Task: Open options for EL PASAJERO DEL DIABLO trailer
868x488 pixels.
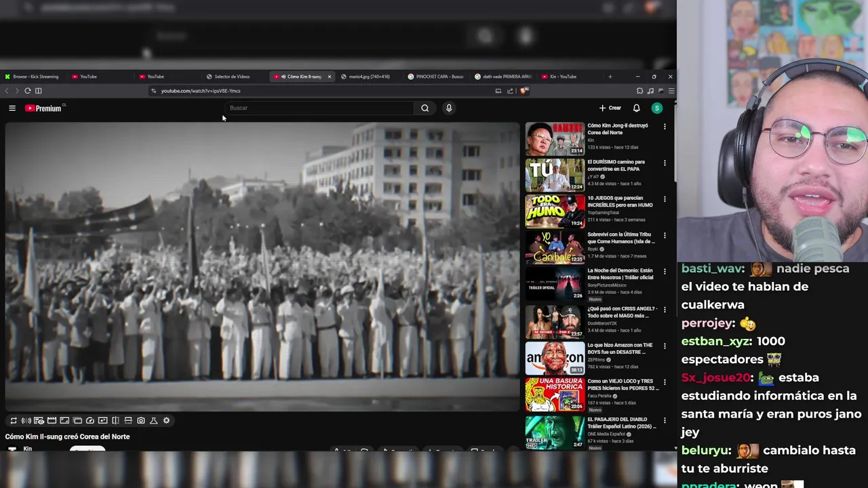Action: (x=665, y=420)
